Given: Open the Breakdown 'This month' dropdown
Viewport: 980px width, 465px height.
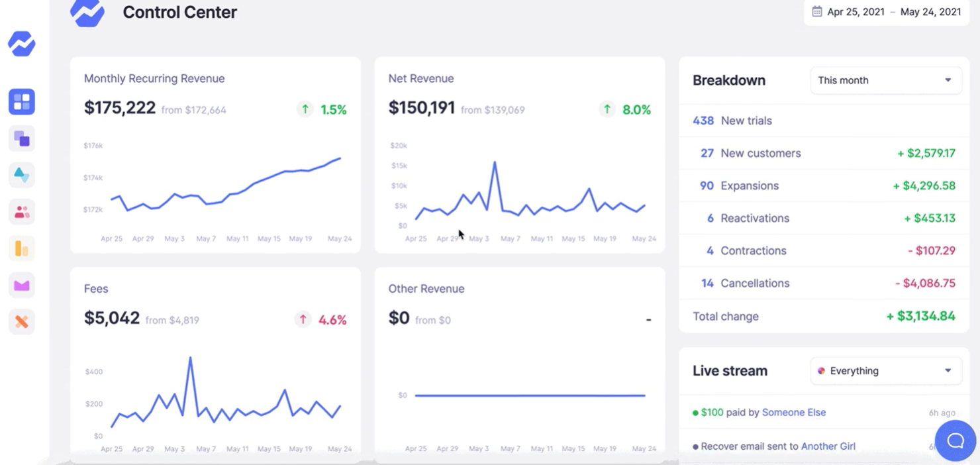Looking at the screenshot, I should tap(885, 79).
